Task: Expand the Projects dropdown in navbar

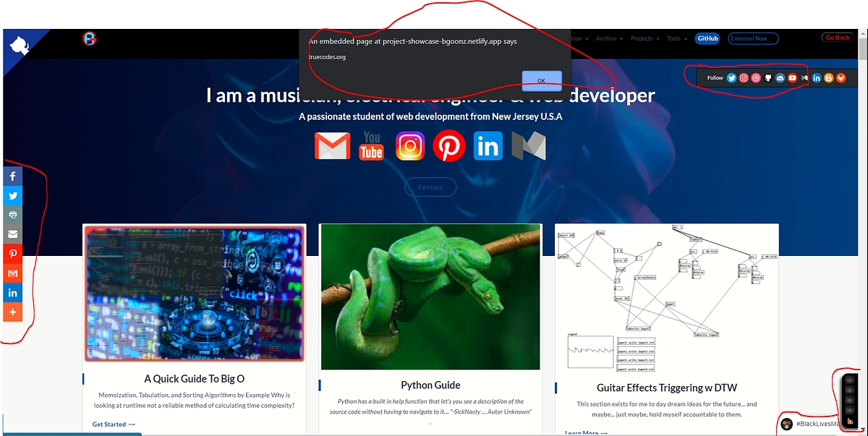Action: [x=644, y=38]
